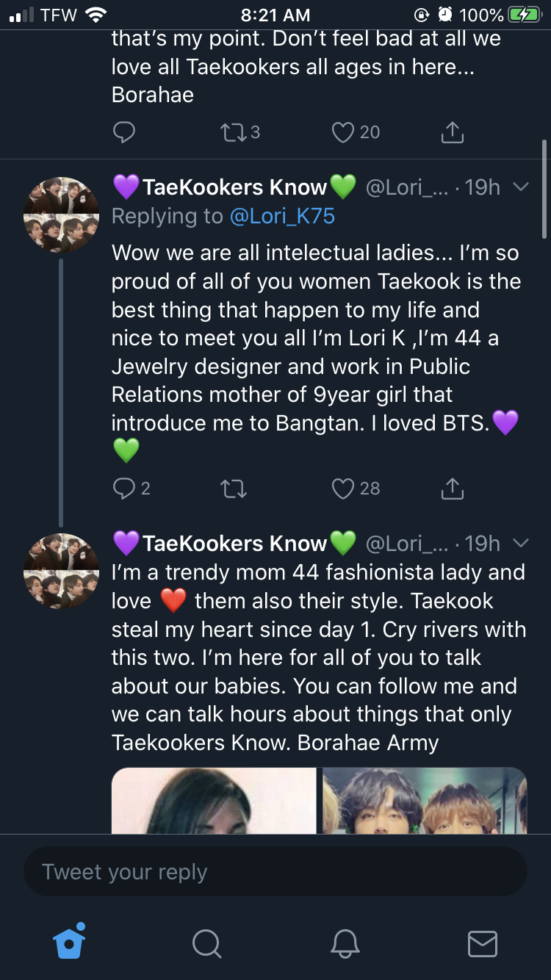Like the tweet with 20 likes
This screenshot has width=551, height=980.
343,132
